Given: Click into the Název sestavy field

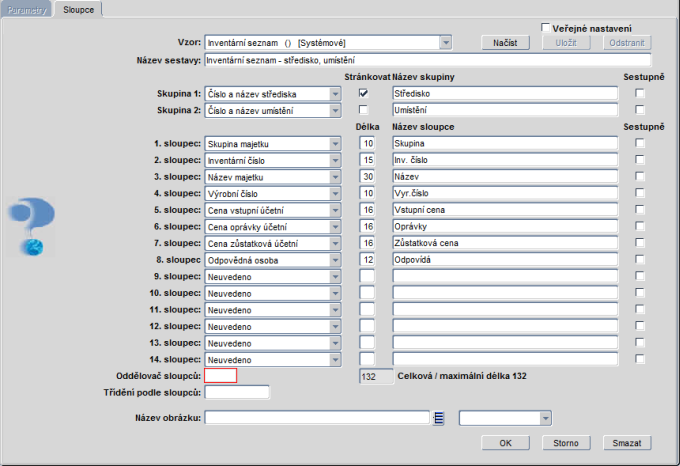Looking at the screenshot, I should coord(428,60).
